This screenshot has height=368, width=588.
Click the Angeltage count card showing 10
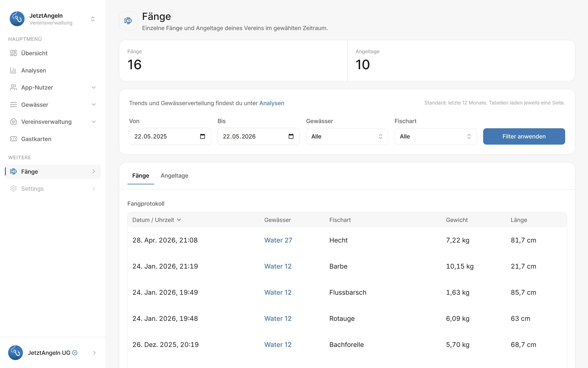coord(461,61)
